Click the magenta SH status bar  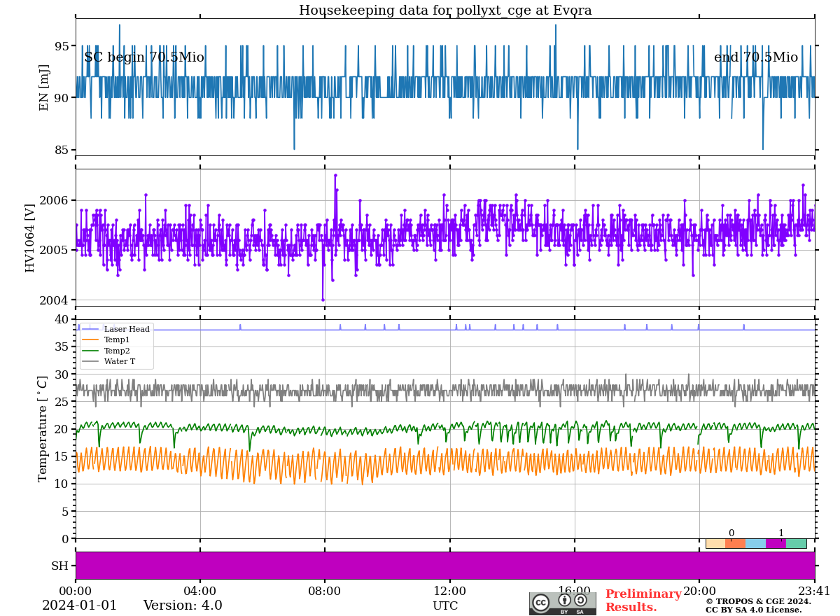(x=445, y=566)
